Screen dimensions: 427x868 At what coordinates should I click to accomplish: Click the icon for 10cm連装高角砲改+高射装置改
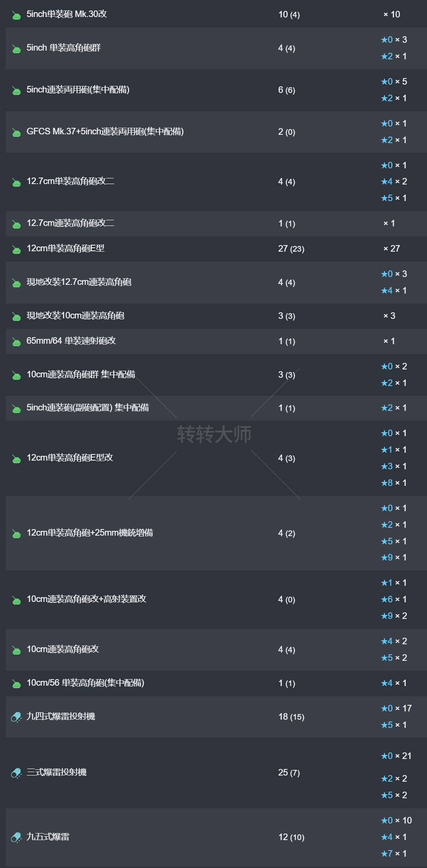(x=16, y=600)
